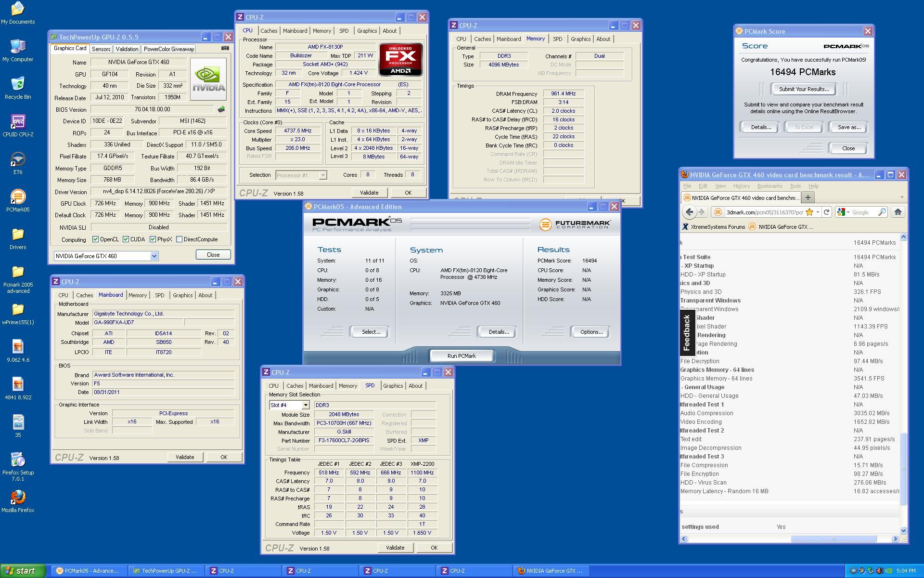Toggle the CUDA checkbox
This screenshot has height=578, width=924.
(x=126, y=239)
